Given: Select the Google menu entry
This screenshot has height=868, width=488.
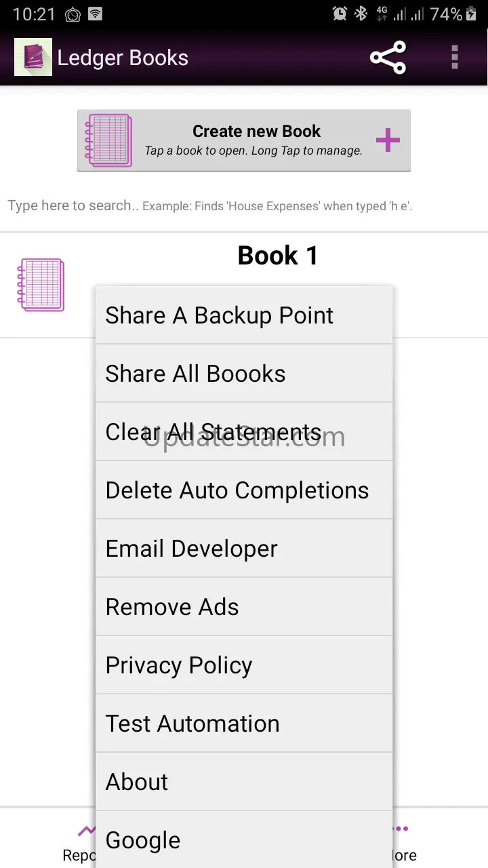Looking at the screenshot, I should coord(243,840).
